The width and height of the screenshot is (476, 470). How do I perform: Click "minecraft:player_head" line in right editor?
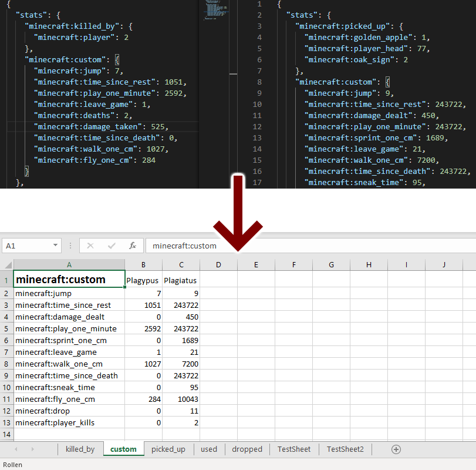click(367, 49)
